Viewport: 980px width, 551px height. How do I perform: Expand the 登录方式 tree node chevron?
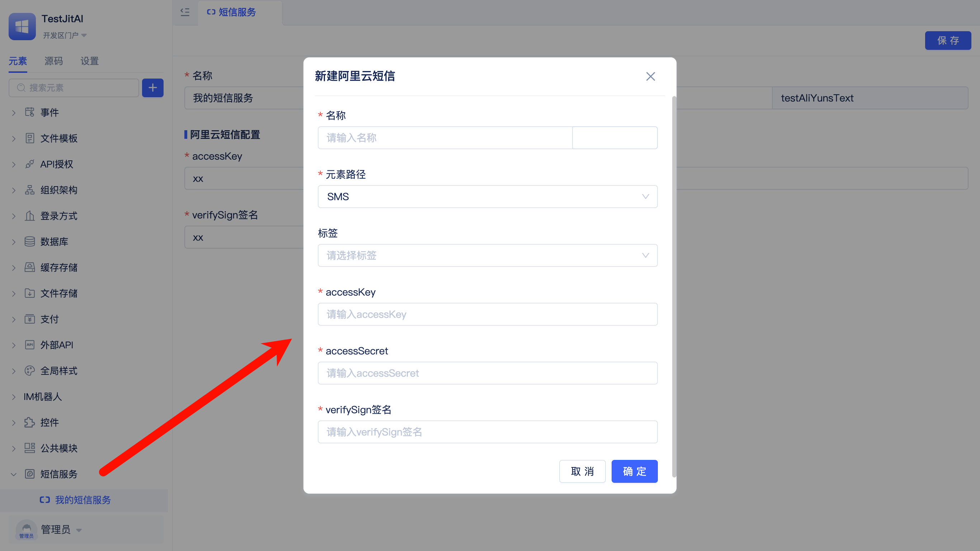click(x=14, y=216)
